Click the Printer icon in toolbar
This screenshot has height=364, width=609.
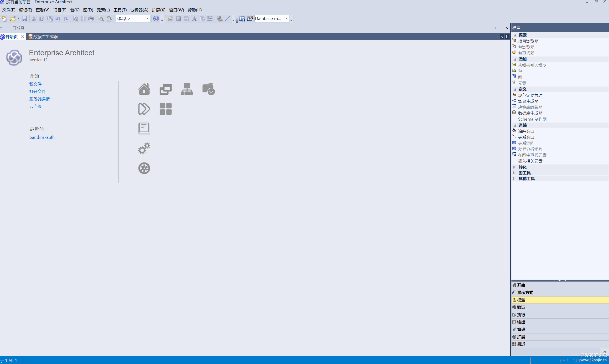[91, 19]
